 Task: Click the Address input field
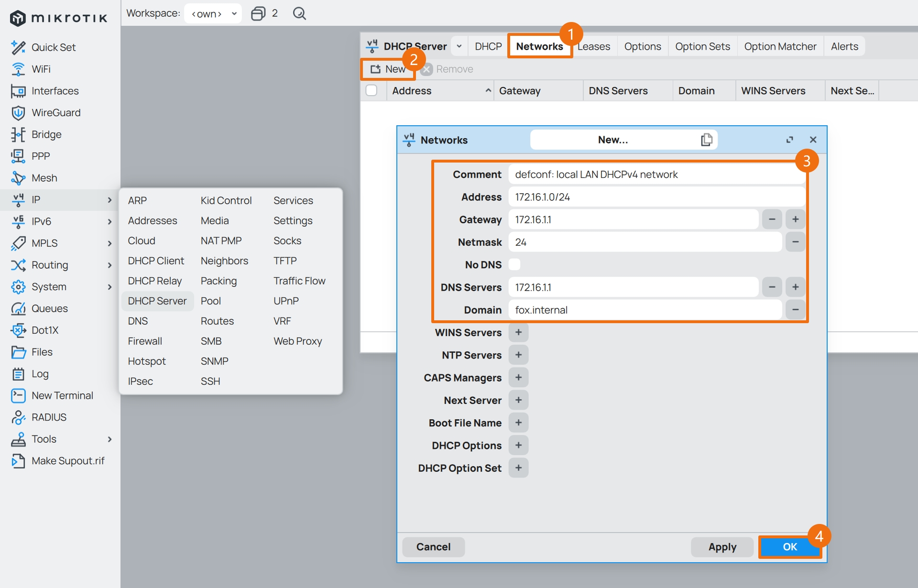point(657,197)
